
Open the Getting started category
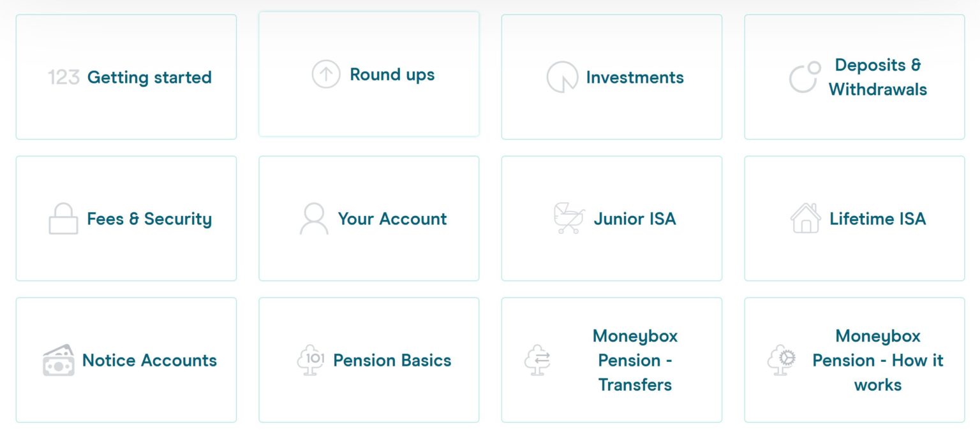149,76
